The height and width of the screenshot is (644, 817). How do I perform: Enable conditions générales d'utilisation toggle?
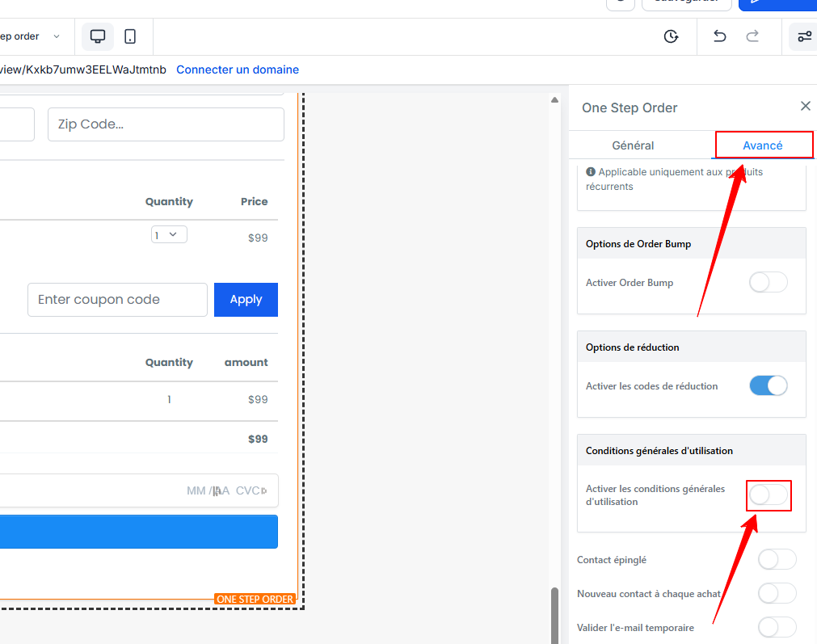pyautogui.click(x=768, y=495)
